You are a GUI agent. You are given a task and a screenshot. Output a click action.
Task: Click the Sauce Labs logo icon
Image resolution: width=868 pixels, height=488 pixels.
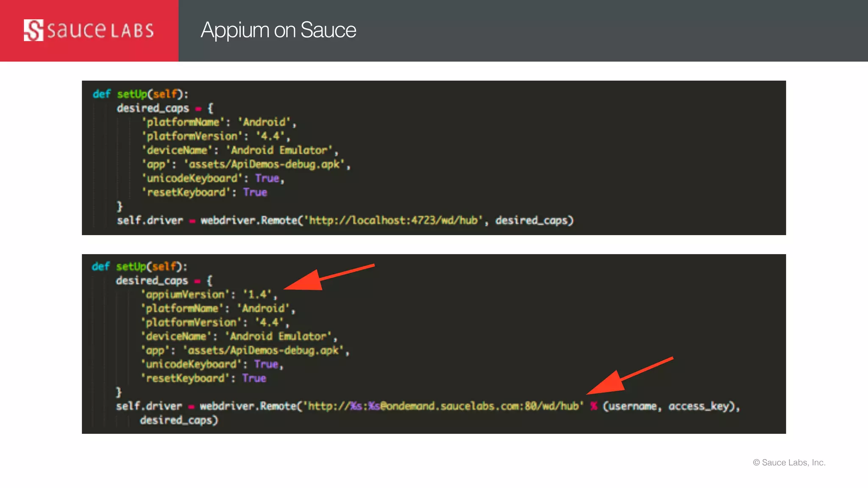[33, 30]
